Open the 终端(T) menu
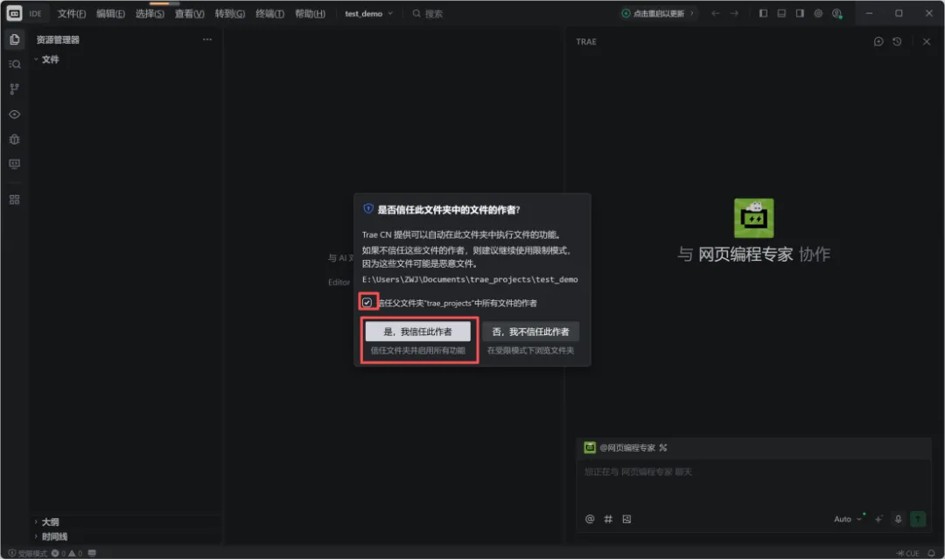 [x=270, y=13]
